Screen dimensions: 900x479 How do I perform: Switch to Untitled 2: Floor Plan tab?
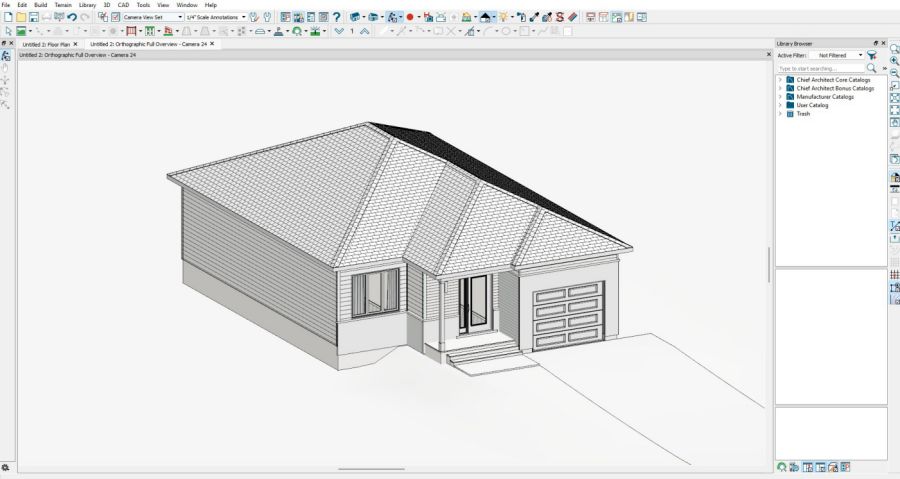click(46, 44)
